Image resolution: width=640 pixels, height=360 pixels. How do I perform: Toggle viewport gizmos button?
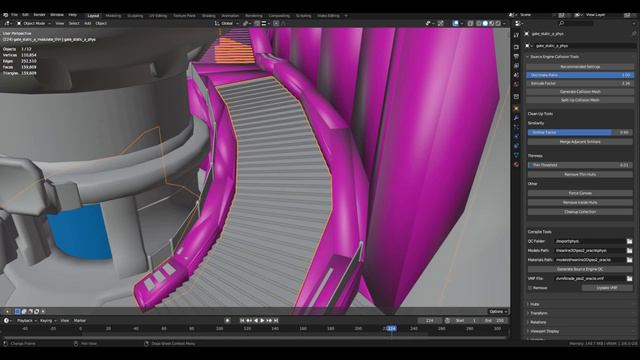coord(440,24)
